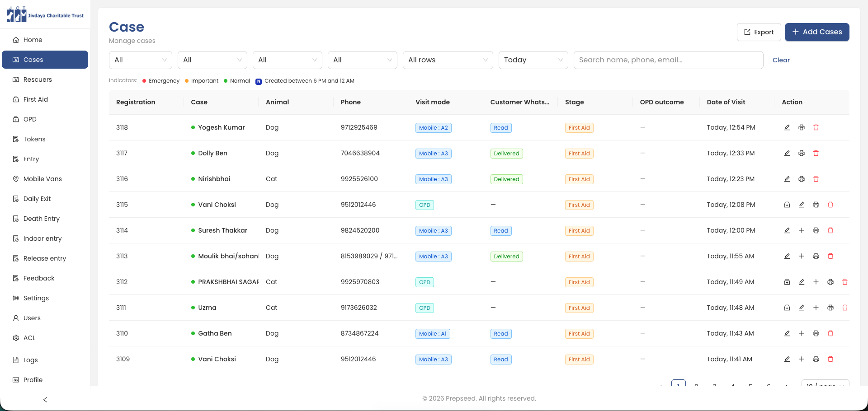Click edit pencil icon for case 3118
This screenshot has width=868, height=411.
point(787,127)
